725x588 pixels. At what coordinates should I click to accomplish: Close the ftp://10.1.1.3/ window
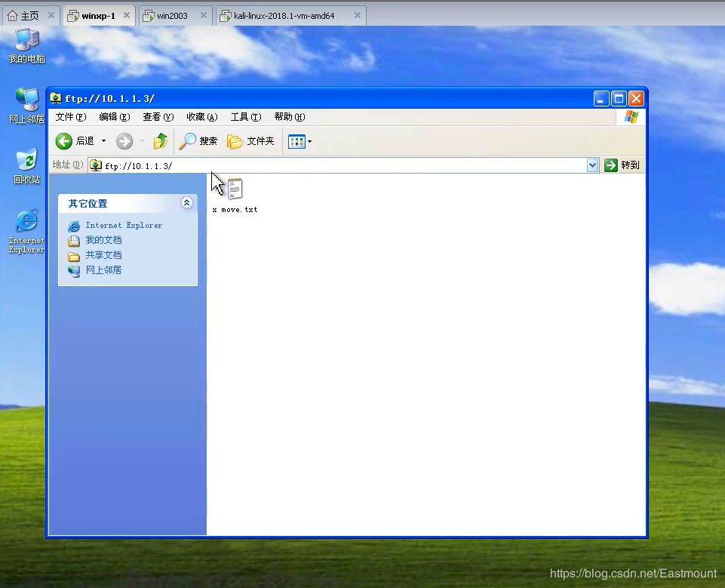636,98
